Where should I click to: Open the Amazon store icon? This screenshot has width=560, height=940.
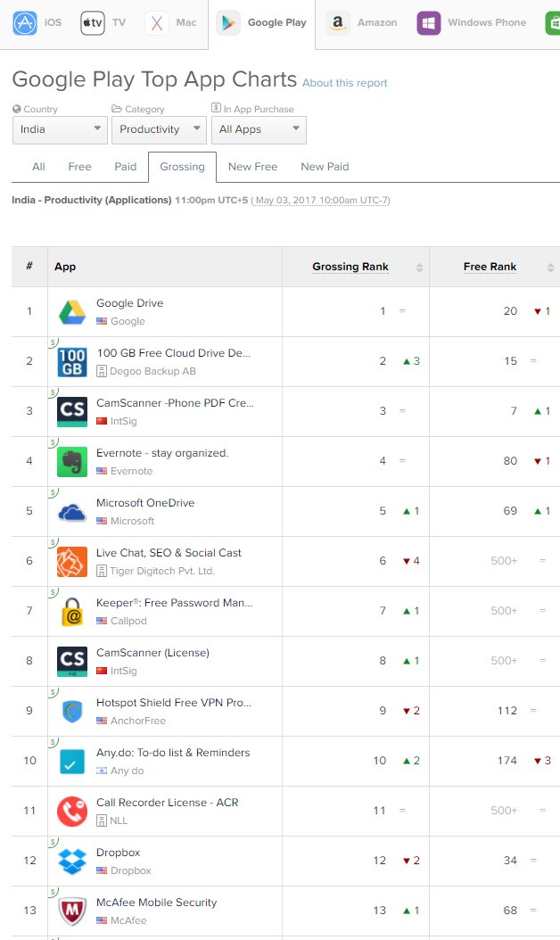[338, 23]
